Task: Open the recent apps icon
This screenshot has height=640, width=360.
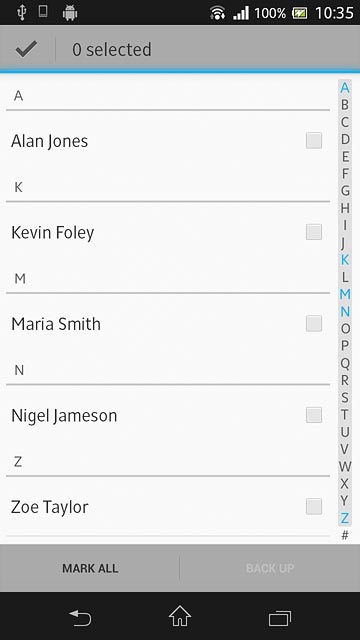Action: tap(280, 618)
